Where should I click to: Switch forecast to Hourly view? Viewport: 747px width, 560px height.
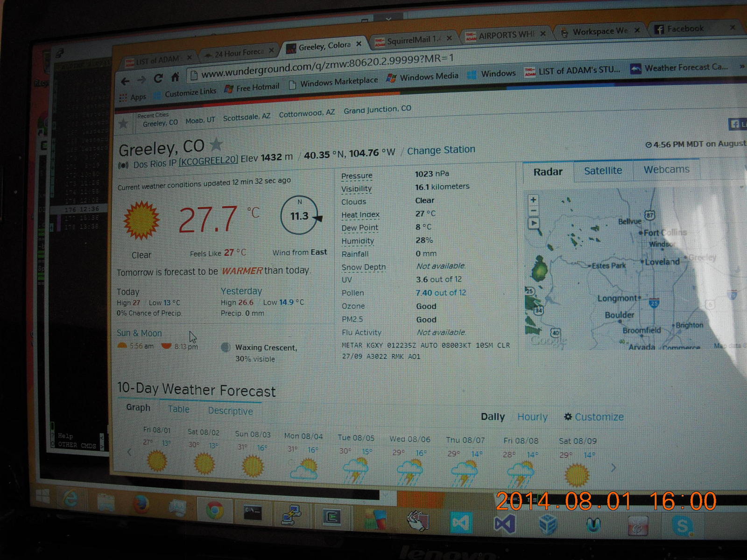532,417
